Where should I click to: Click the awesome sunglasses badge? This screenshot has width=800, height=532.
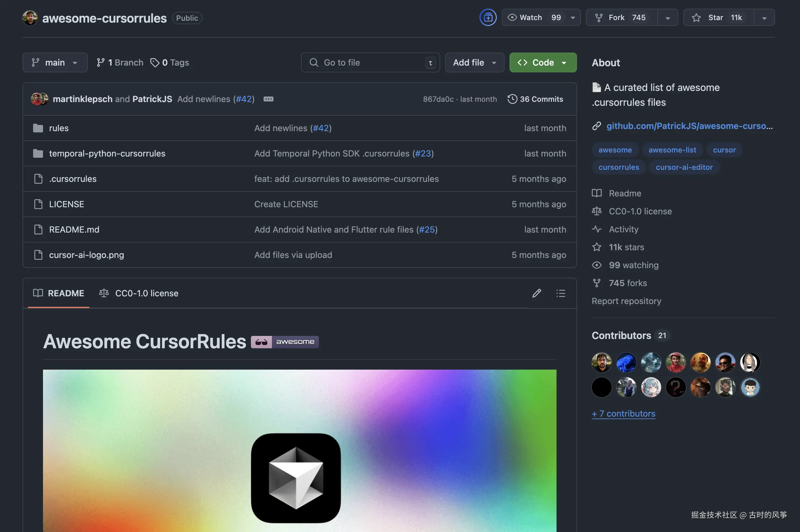[285, 342]
